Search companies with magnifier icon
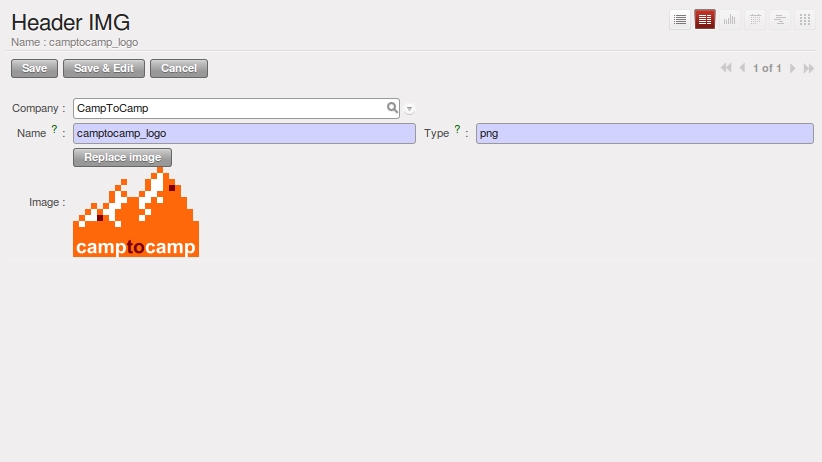The height and width of the screenshot is (462, 822). tap(392, 108)
